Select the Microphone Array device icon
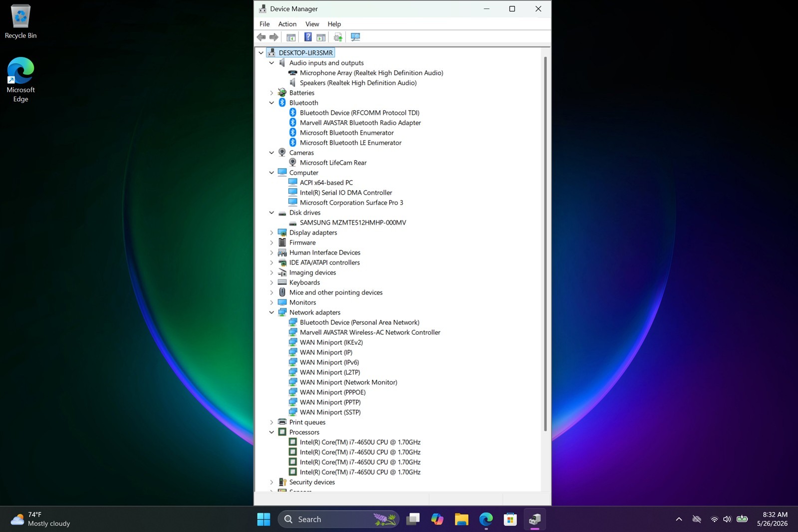The image size is (798, 532). point(293,73)
